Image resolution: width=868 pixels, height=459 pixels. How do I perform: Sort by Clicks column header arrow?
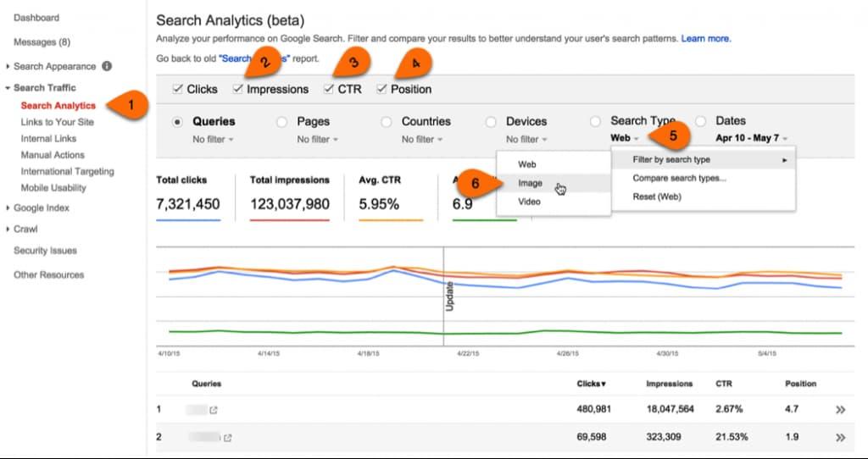click(604, 384)
